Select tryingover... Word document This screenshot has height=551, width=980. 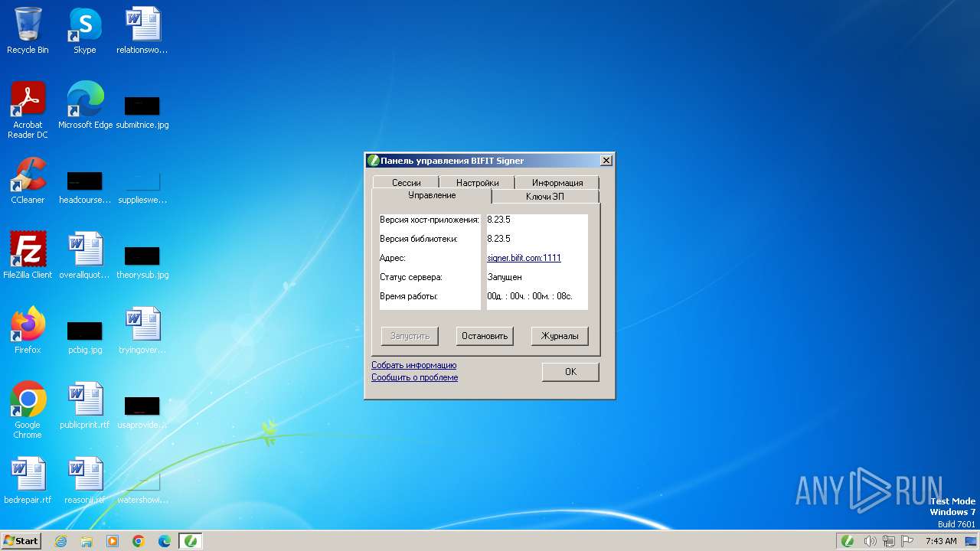pos(142,331)
